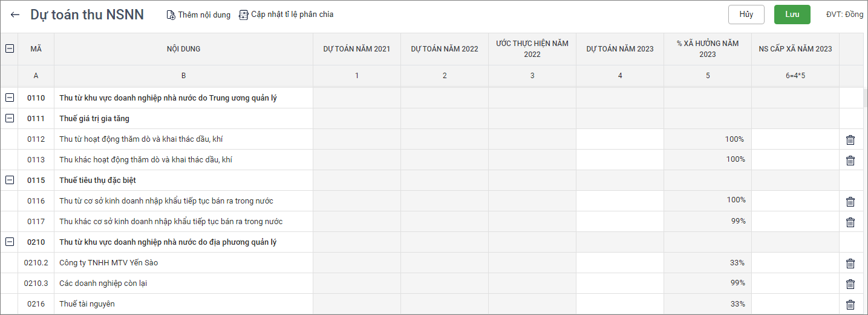Screen dimensions: 868x315
Task: Click the Thêm nội dung add icon
Action: [171, 15]
